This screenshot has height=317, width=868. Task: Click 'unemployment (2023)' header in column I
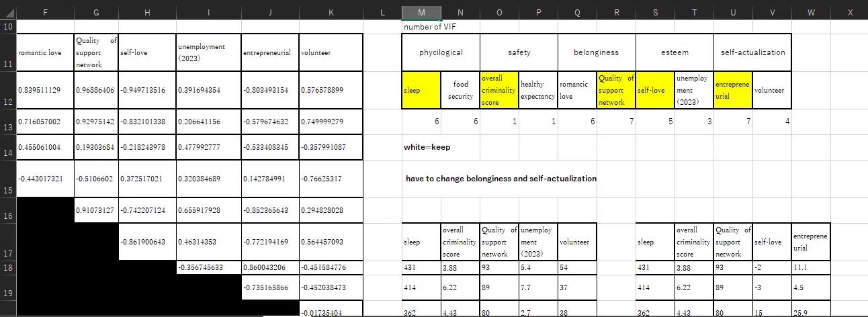click(x=208, y=52)
